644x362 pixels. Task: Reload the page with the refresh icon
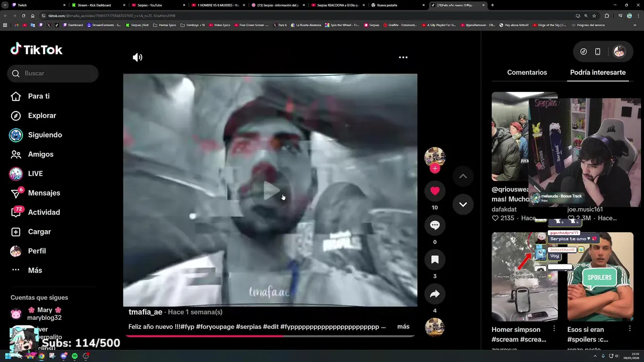23,16
